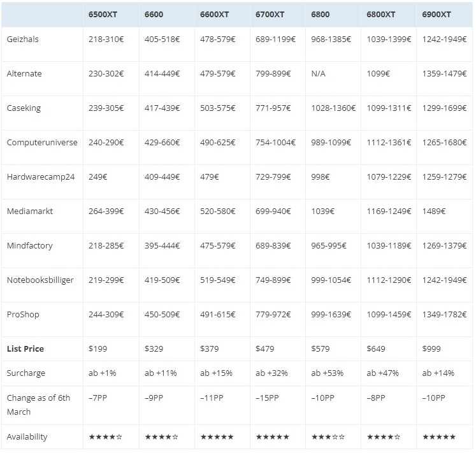Click the 6900XT availability star rating

coord(438,437)
